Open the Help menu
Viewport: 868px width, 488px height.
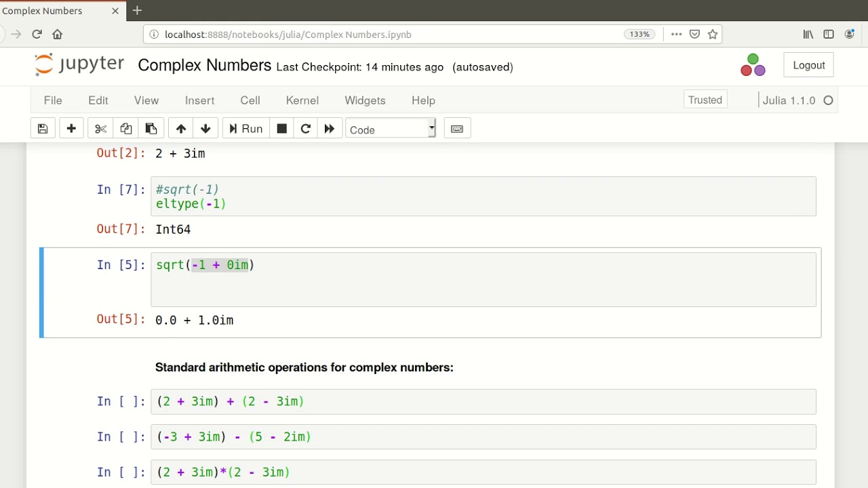click(423, 100)
